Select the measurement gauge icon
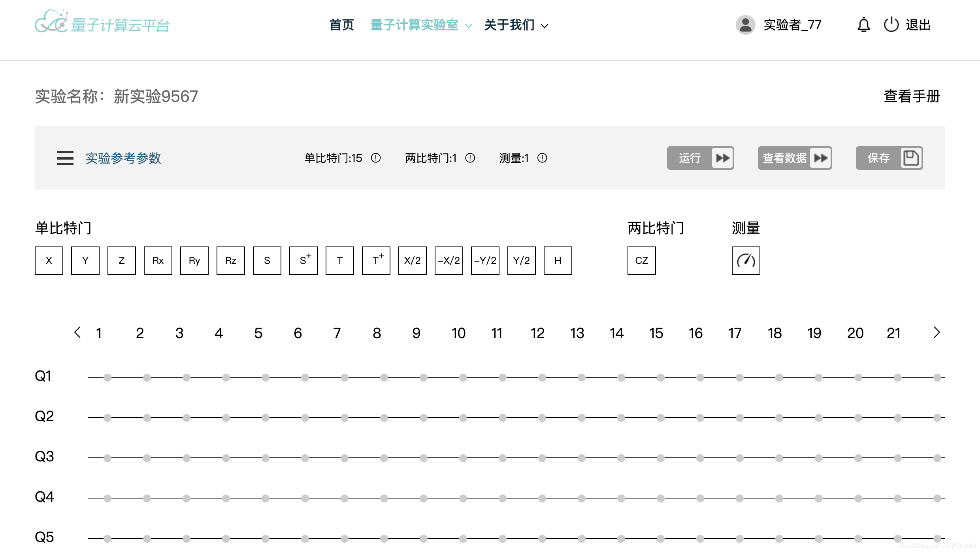Viewport: 980px width, 553px height. 745,260
